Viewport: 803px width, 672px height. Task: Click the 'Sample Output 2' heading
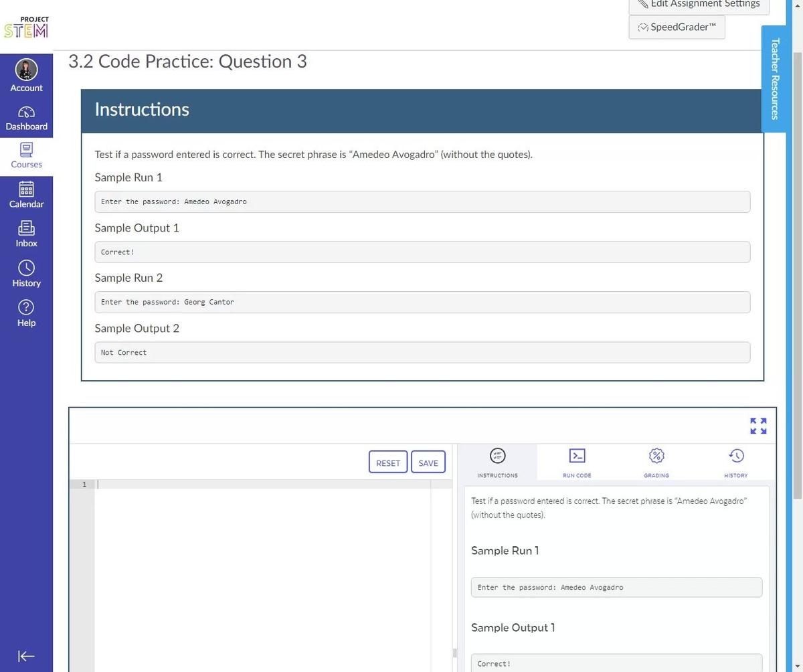coord(137,328)
